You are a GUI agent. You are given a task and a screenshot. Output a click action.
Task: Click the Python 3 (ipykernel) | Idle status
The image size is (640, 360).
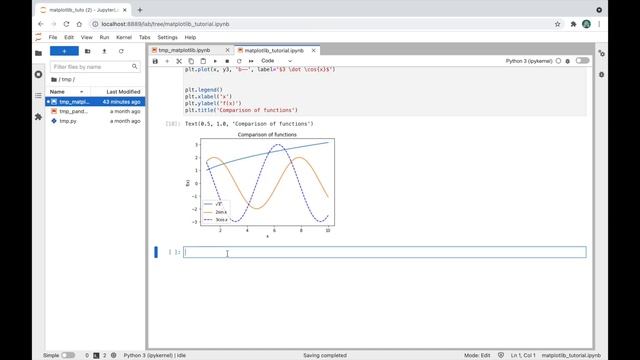click(155, 356)
